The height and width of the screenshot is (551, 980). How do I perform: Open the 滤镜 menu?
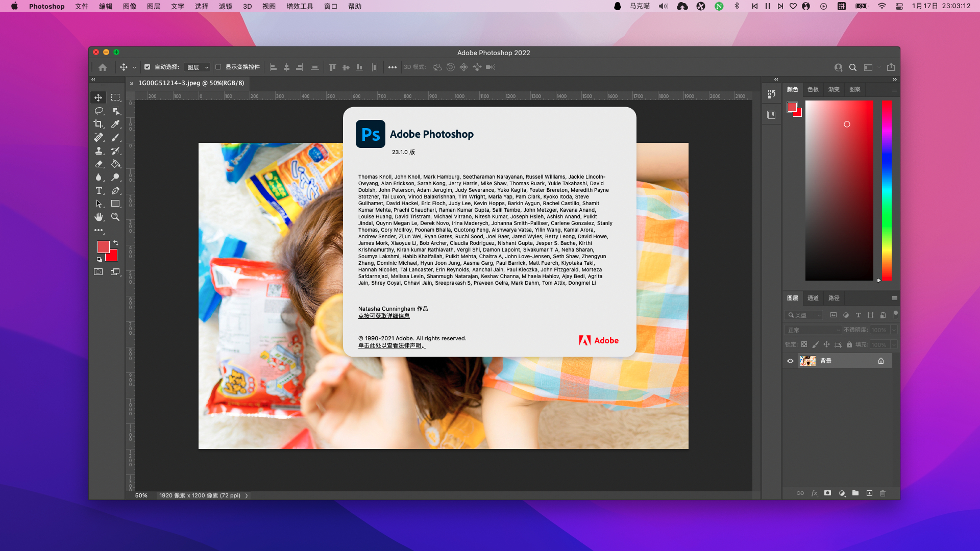point(225,6)
